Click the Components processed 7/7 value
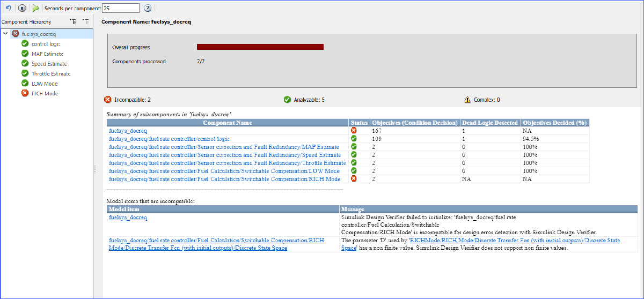The height and width of the screenshot is (299, 644). coord(201,62)
